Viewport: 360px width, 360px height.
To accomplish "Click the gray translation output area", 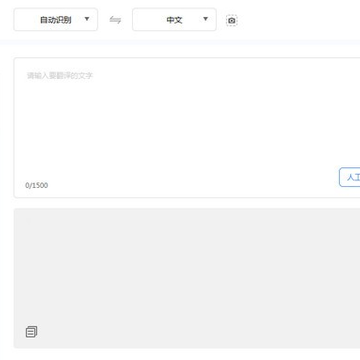I will 187,278.
